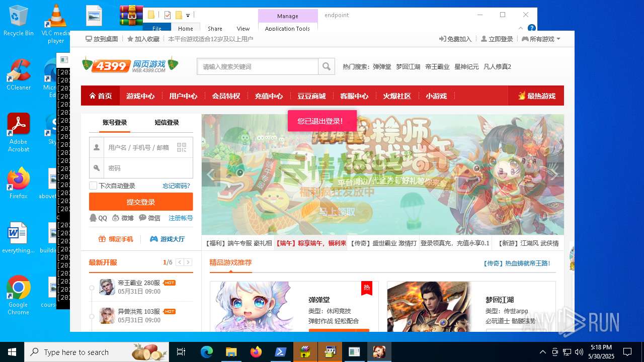Expand the 所有游戏 all games dropdown
The height and width of the screenshot is (362, 644).
pos(541,39)
